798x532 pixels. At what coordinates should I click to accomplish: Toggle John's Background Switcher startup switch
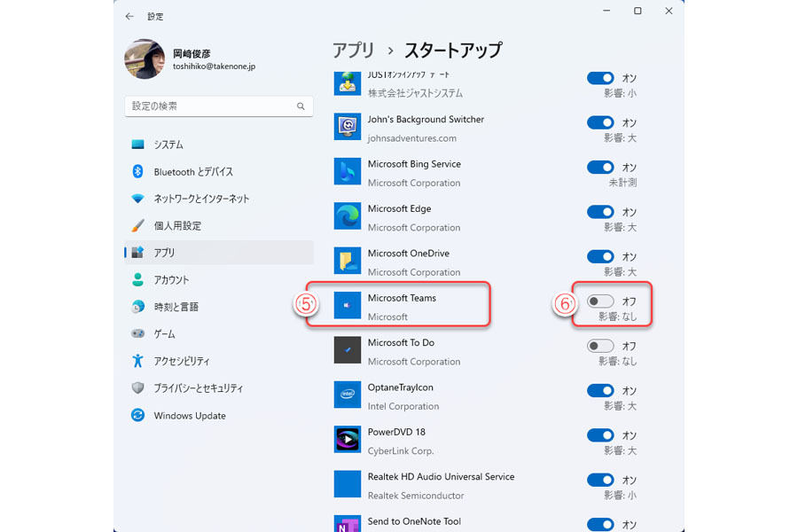tap(600, 122)
